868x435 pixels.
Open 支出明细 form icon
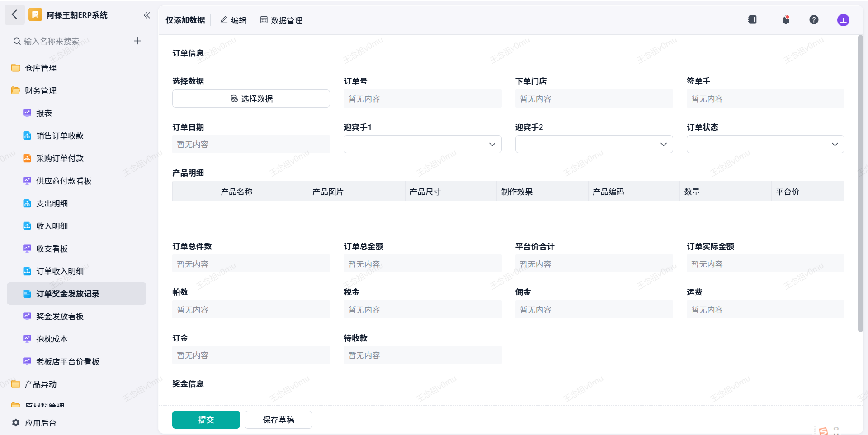(27, 203)
